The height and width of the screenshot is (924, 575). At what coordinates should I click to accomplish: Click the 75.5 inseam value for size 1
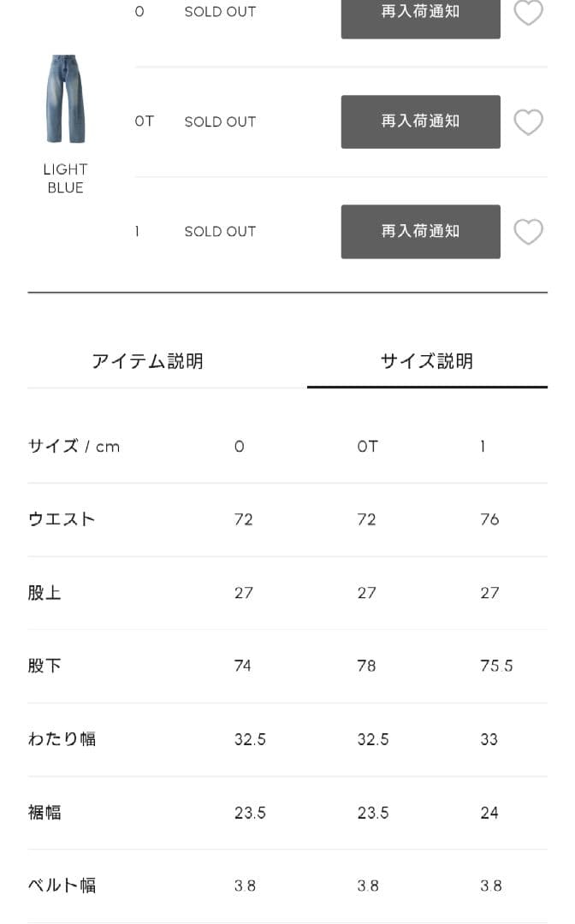point(496,666)
